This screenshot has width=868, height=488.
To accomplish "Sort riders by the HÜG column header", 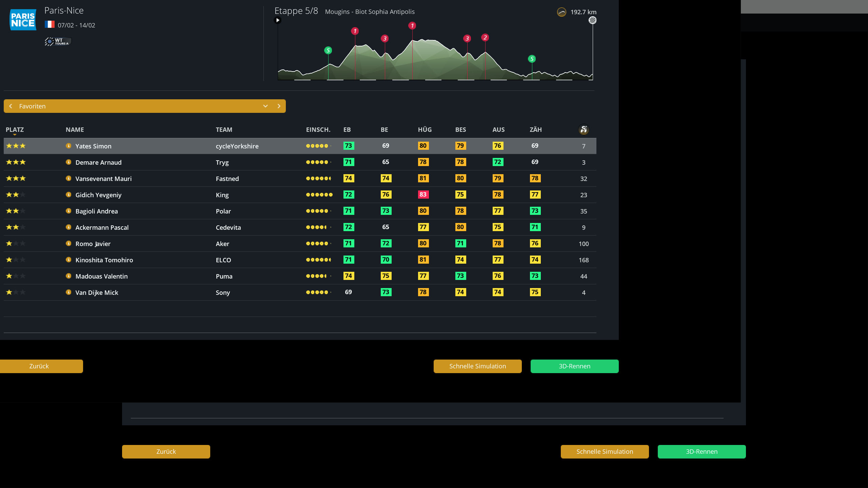I will (425, 130).
